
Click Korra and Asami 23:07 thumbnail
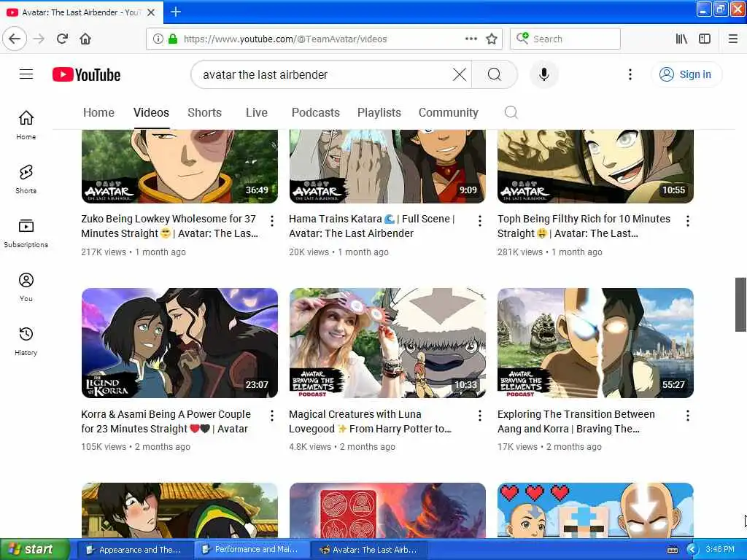179,343
